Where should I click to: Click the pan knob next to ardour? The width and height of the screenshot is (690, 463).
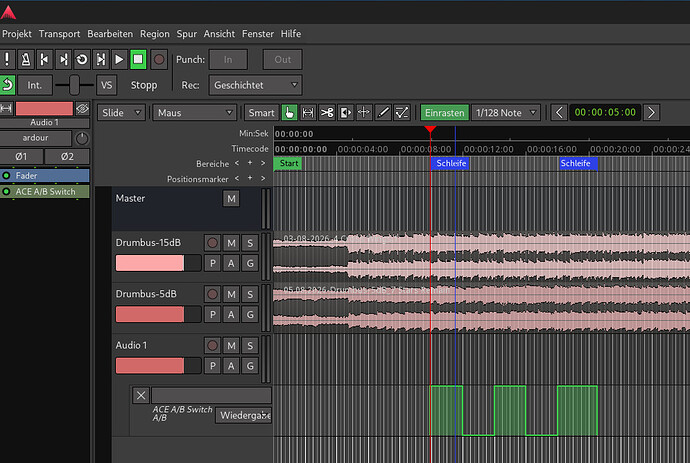[82, 138]
